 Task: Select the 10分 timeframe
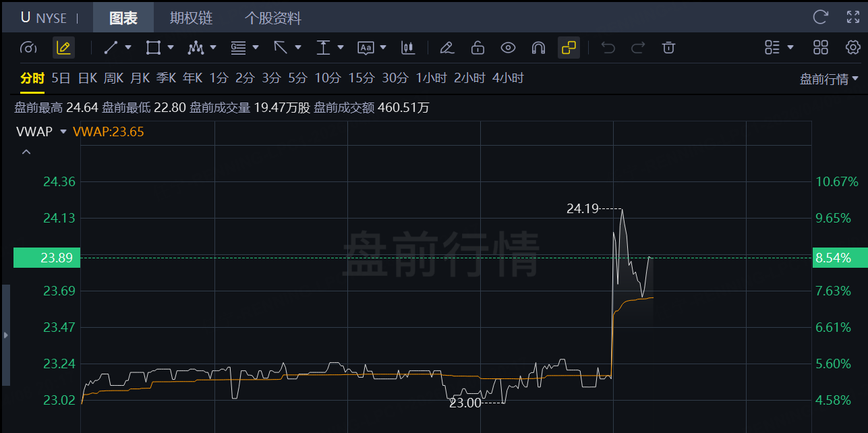(x=327, y=78)
